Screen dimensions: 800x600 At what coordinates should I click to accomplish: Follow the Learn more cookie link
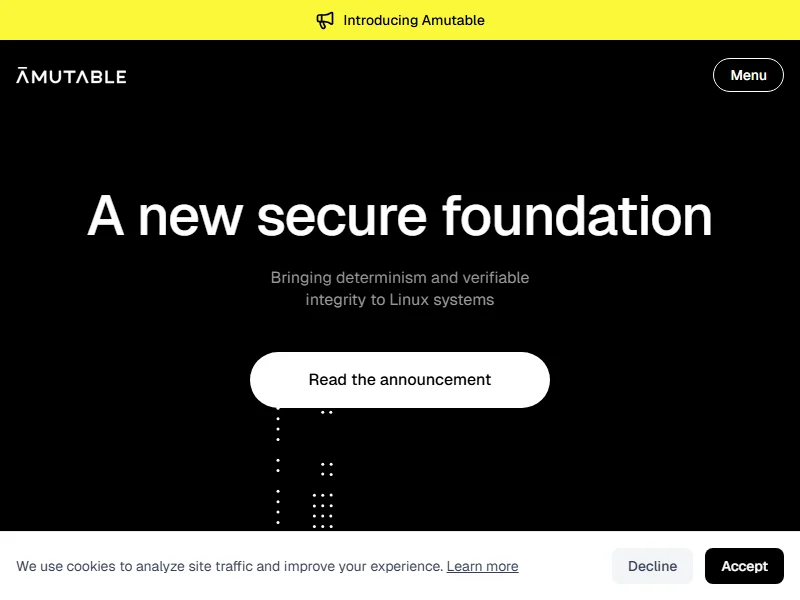pos(482,566)
